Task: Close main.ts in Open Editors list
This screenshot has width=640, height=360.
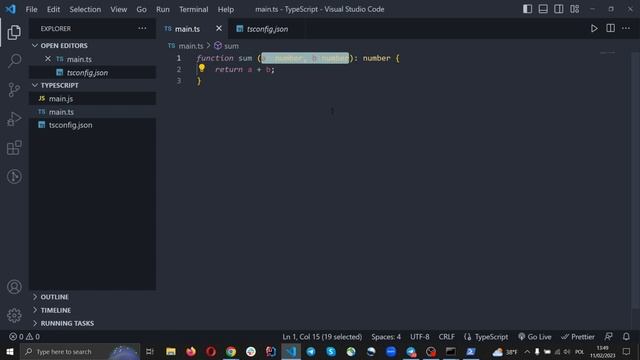Action: coord(48,59)
